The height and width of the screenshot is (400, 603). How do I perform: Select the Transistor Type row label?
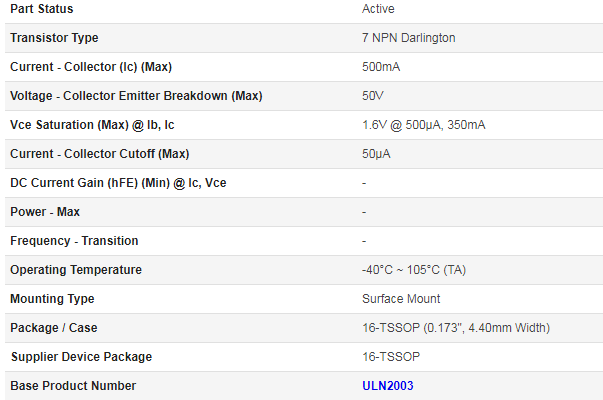(54, 38)
